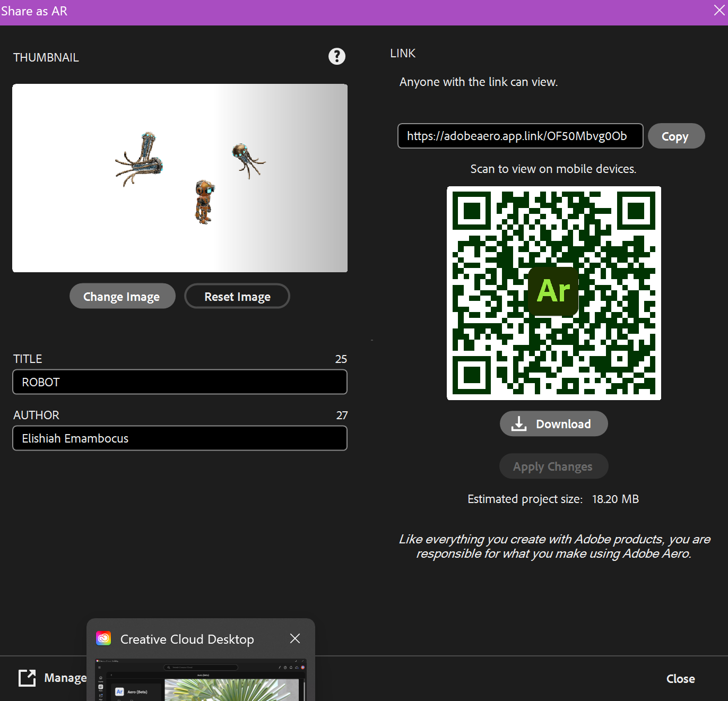Click the '18.20 MB' size value

(616, 499)
